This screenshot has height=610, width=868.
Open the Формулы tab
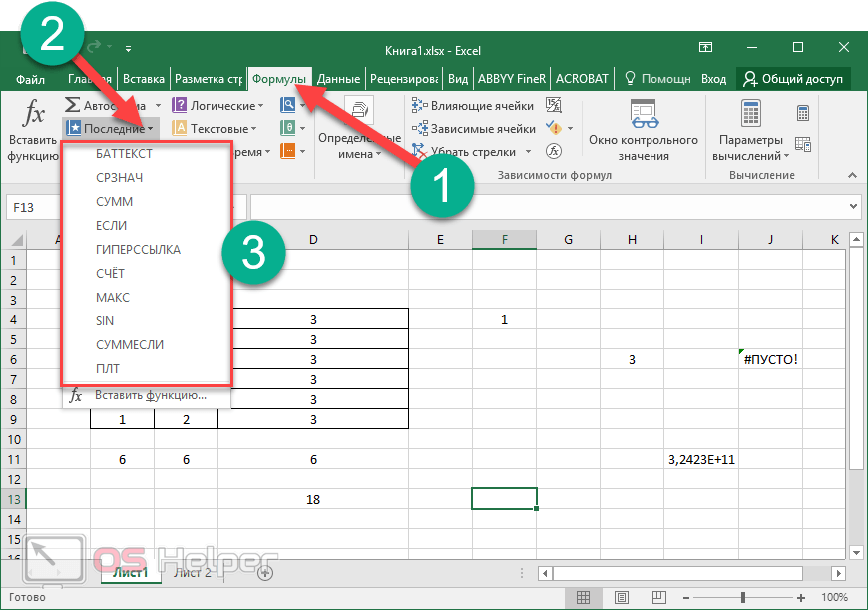tap(279, 79)
